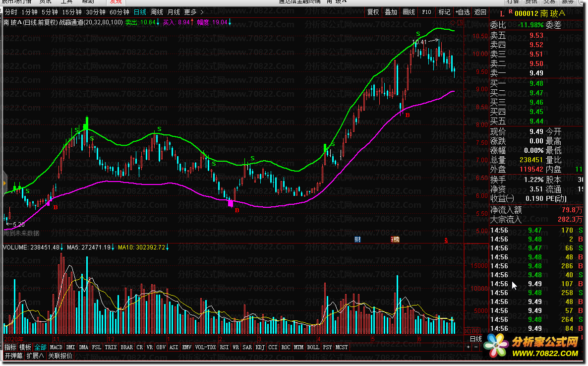Viewport: 588px width, 366px height.
Task: Expand the 更多 timeframe options
Action: click(193, 12)
